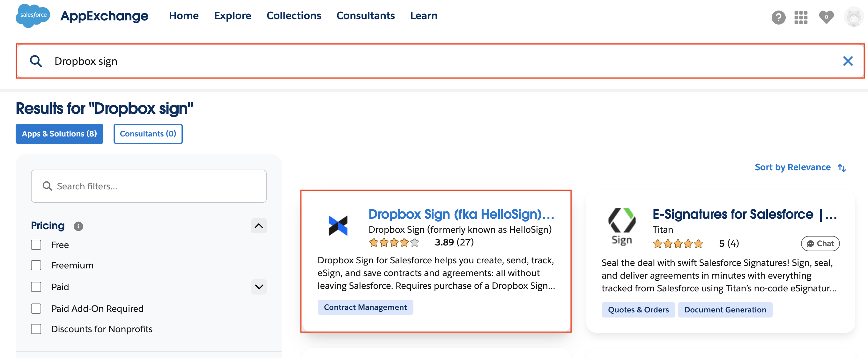Click the Titan provider name
This screenshot has width=868, height=358.
663,230
